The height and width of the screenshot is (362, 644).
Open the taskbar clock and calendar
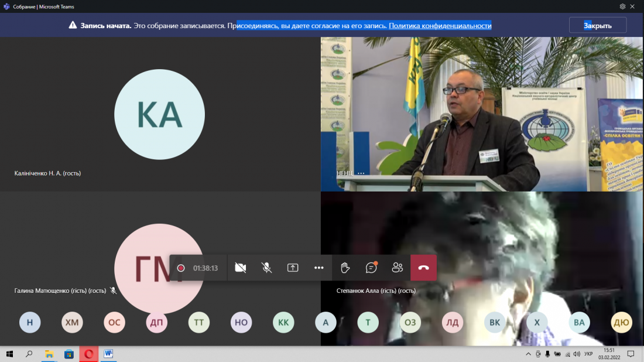(609, 354)
